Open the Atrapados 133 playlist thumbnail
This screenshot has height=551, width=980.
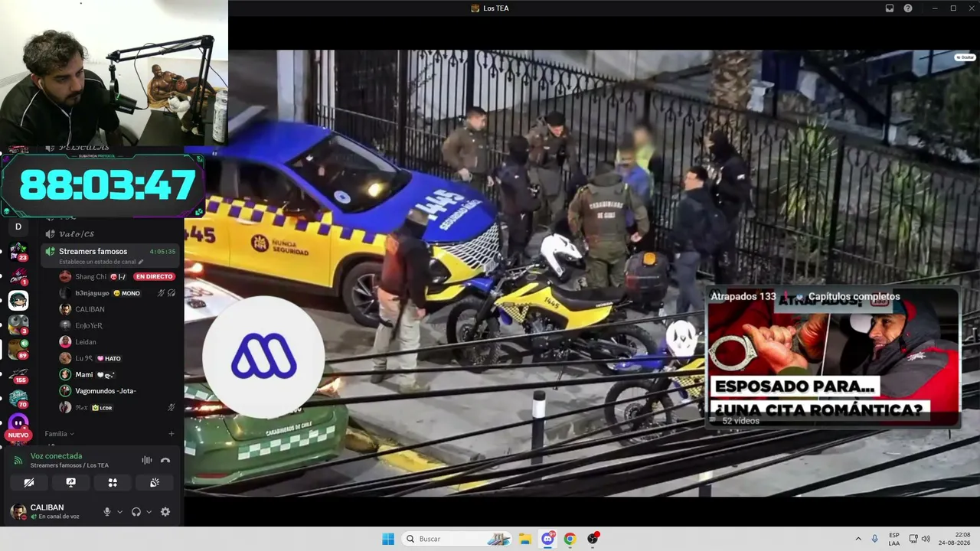pyautogui.click(x=832, y=358)
